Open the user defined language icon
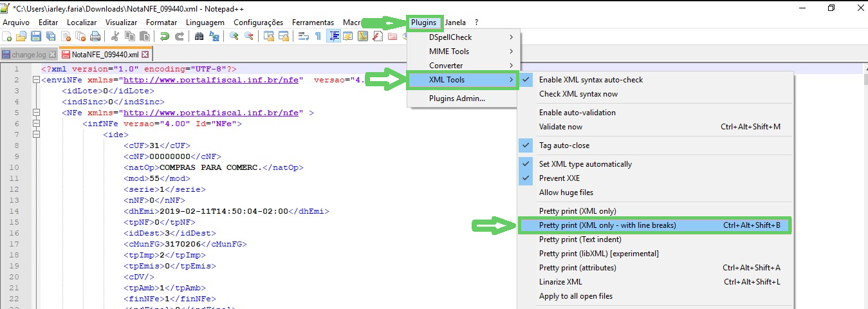This screenshot has height=309, width=868. tap(348, 36)
